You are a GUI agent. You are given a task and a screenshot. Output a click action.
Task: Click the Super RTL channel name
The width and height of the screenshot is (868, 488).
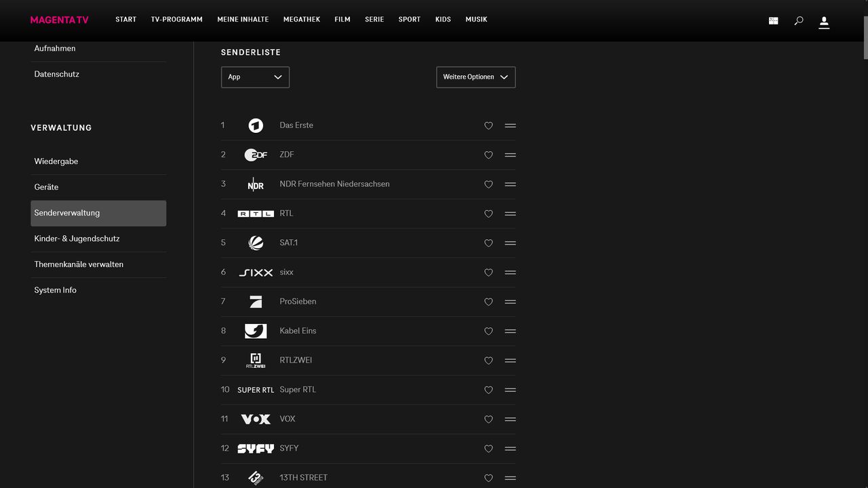tap(298, 390)
